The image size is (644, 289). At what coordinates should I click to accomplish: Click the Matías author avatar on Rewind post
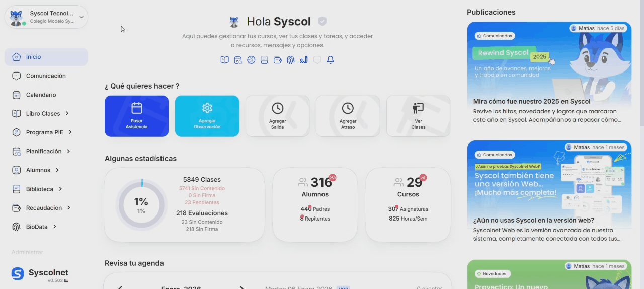574,28
